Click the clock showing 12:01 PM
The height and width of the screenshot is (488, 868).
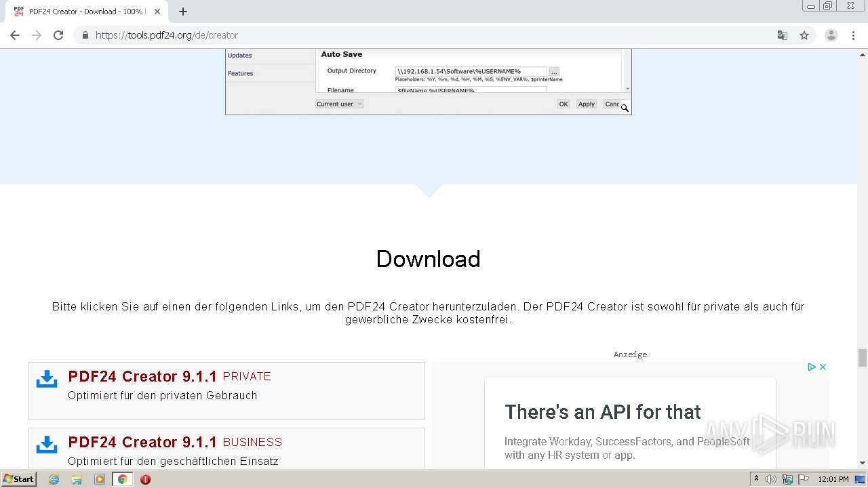[x=833, y=479]
